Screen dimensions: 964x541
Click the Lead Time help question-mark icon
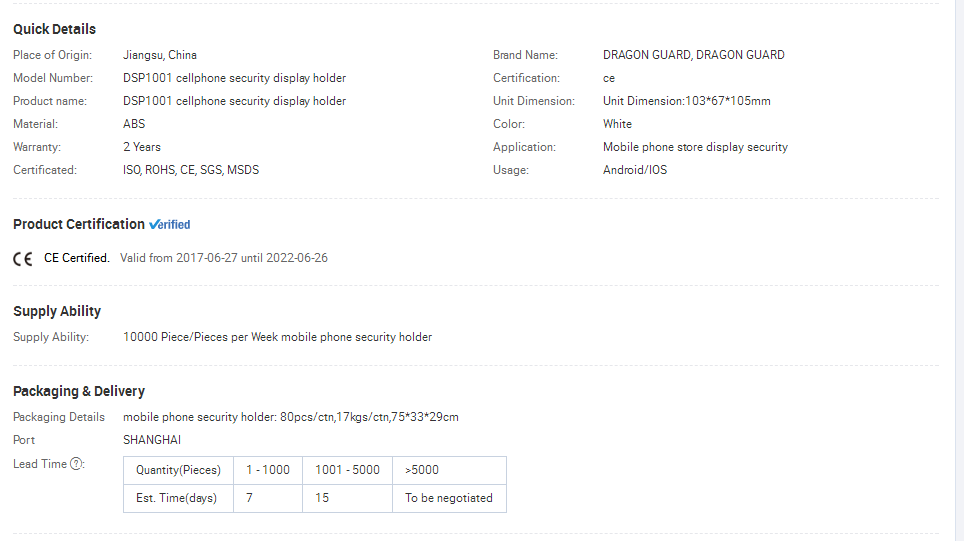coord(76,464)
